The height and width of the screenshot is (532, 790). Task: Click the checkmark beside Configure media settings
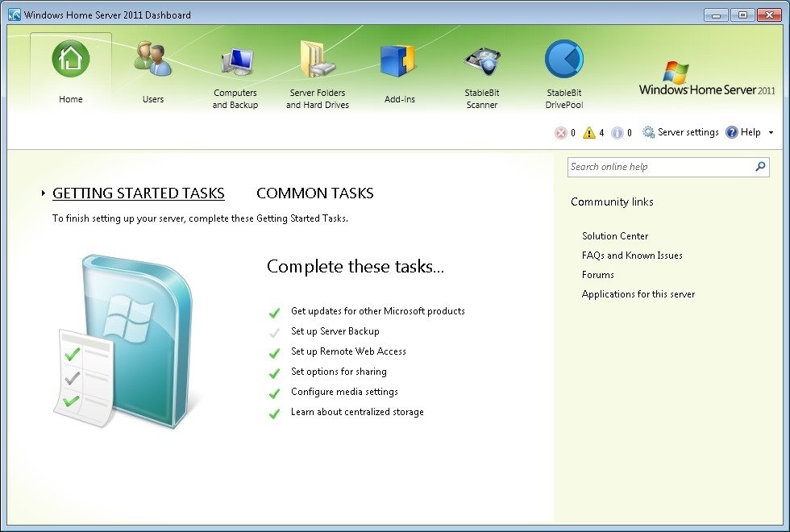coord(274,393)
